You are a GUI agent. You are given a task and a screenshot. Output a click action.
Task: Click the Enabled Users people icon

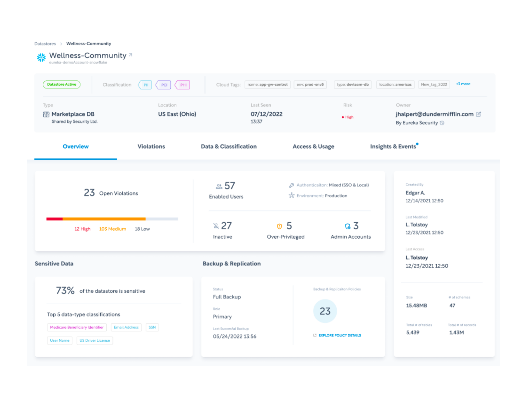coord(219,186)
